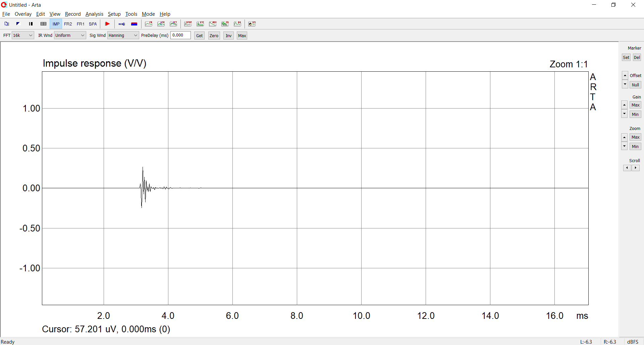Click the Scroll left arrow

[627, 168]
